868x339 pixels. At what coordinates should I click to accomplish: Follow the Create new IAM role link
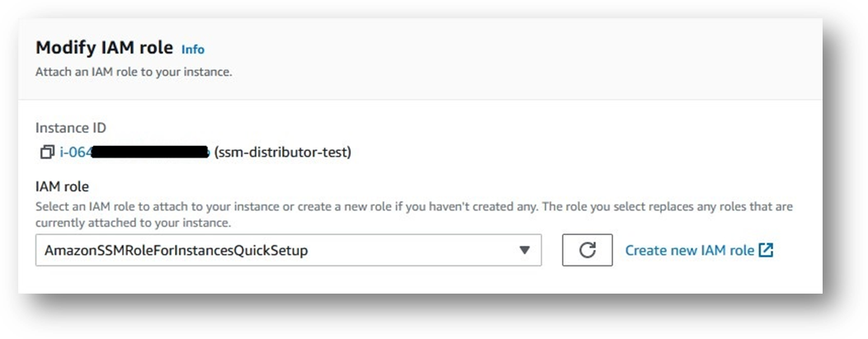click(x=690, y=250)
